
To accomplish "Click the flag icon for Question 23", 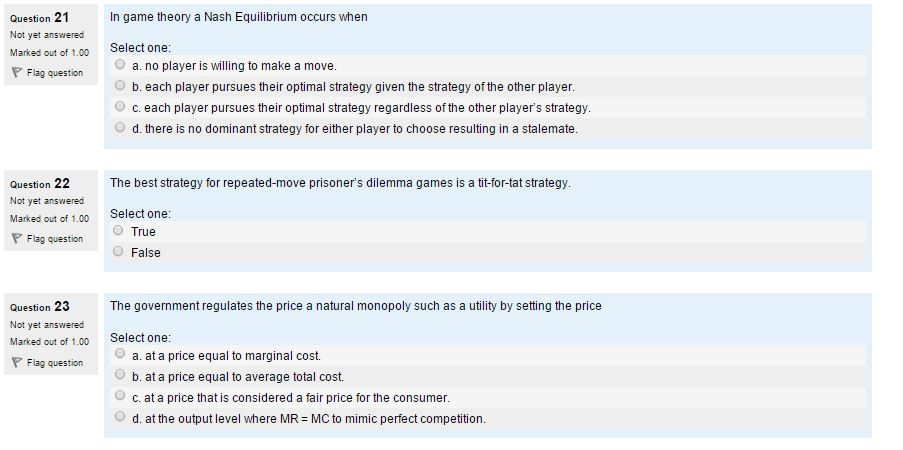I will [x=16, y=362].
